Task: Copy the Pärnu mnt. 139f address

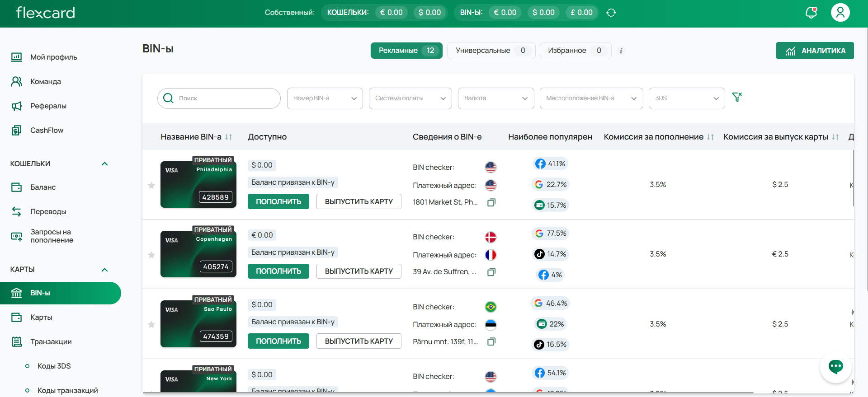Action: pos(491,341)
